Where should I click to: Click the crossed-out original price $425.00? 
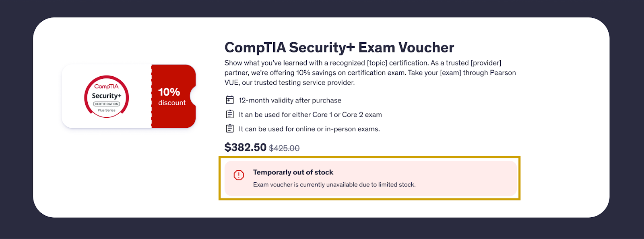click(x=284, y=148)
